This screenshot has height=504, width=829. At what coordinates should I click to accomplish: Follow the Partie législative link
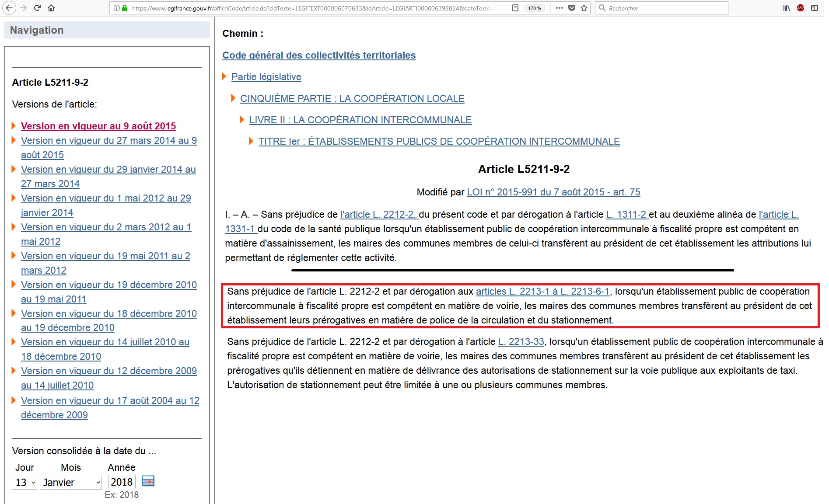pyautogui.click(x=266, y=76)
